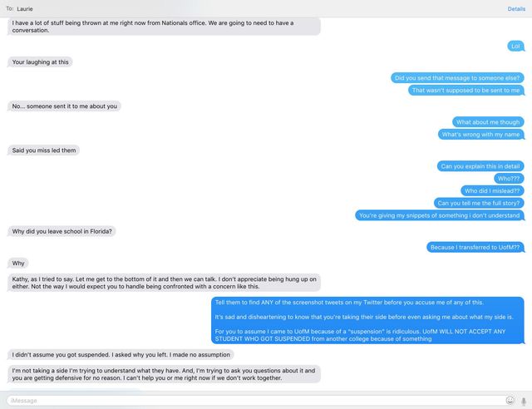
Task: Click 'Why did you leave school in Florida?' message
Action: (62, 231)
